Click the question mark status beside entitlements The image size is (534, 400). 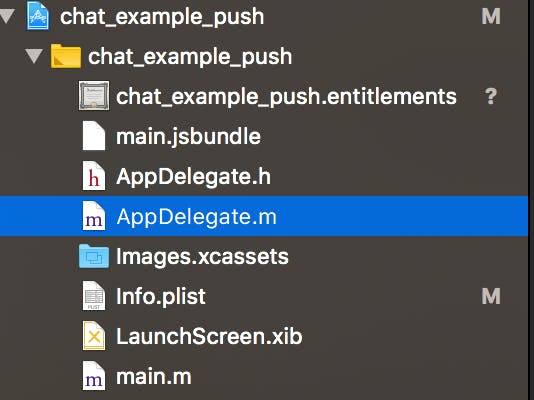click(491, 96)
